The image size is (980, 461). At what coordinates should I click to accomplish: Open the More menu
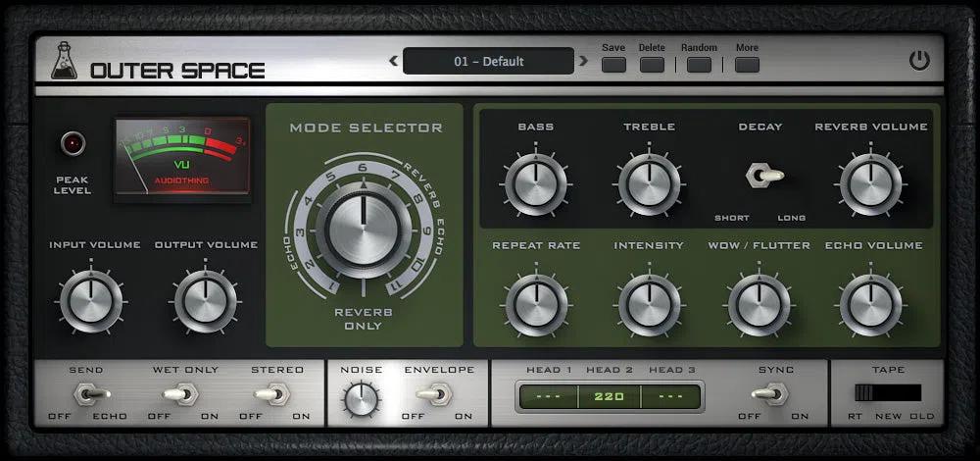[747, 65]
